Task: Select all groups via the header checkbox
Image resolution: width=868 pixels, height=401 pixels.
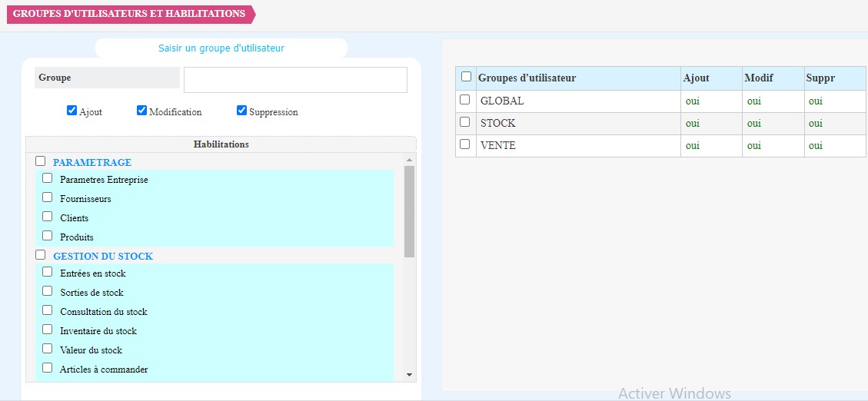Action: click(466, 77)
